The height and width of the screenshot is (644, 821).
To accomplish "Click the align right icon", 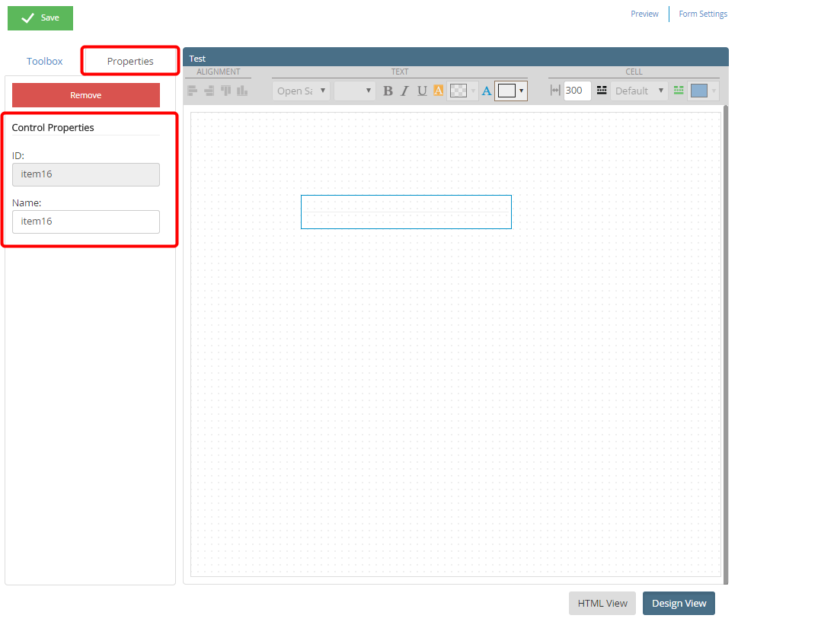I will 209,91.
